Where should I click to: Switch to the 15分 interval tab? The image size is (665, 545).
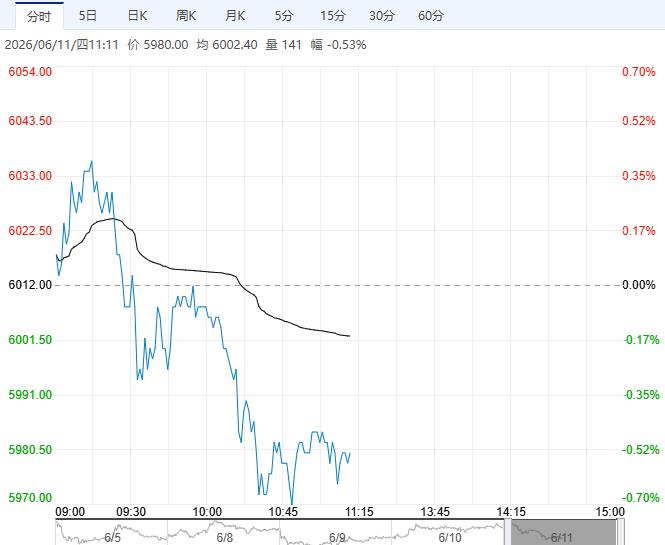click(x=333, y=16)
